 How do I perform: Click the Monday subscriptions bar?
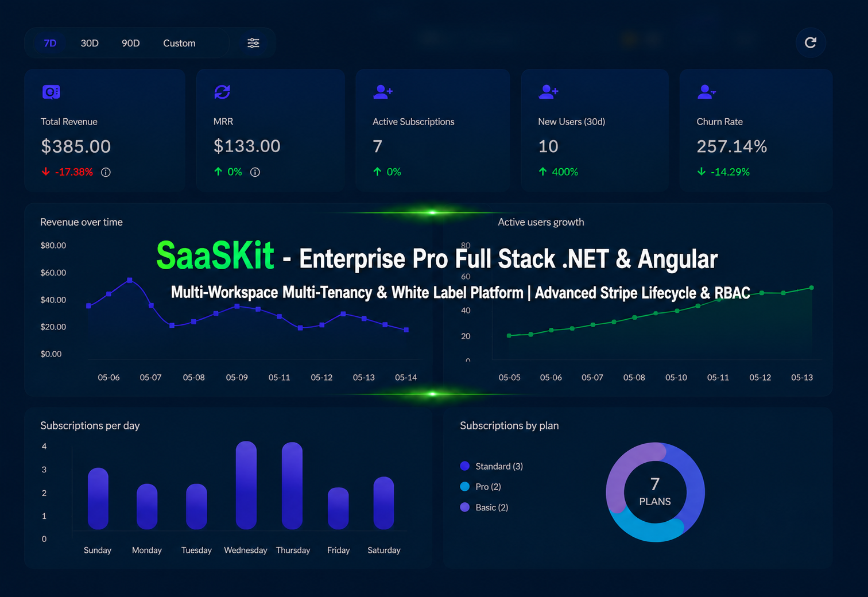click(147, 506)
